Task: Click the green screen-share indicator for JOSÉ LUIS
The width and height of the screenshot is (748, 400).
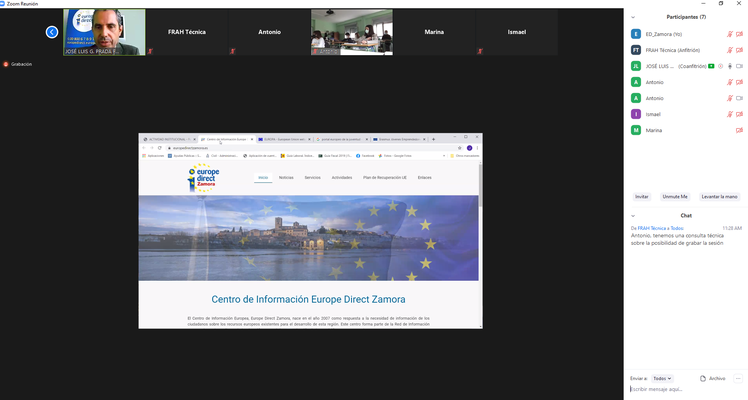Action: [711, 66]
